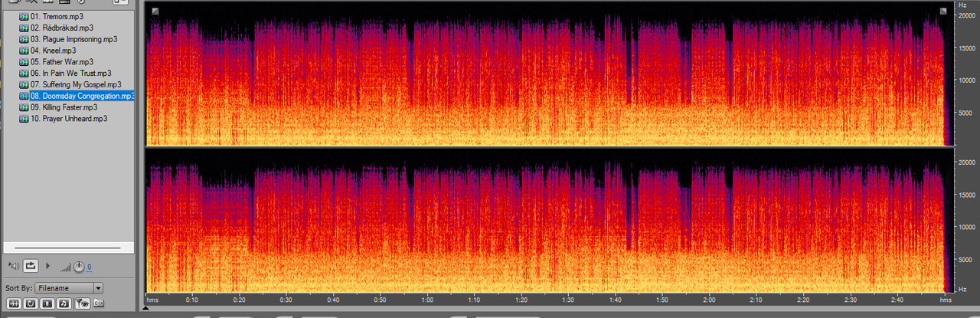Click the blue preview volume value 0
The image size is (980, 318).
point(89,267)
